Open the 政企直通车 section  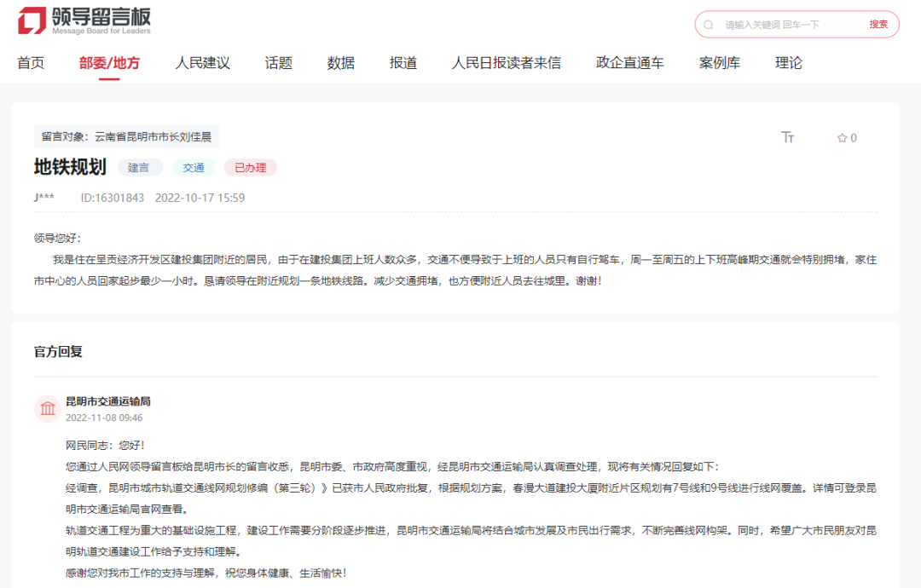click(628, 61)
